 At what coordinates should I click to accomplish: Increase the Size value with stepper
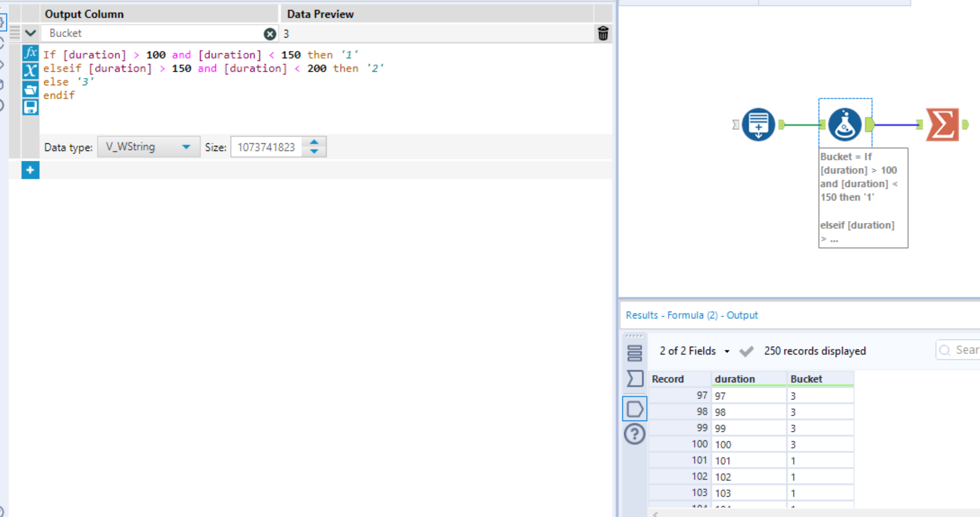[x=315, y=142]
